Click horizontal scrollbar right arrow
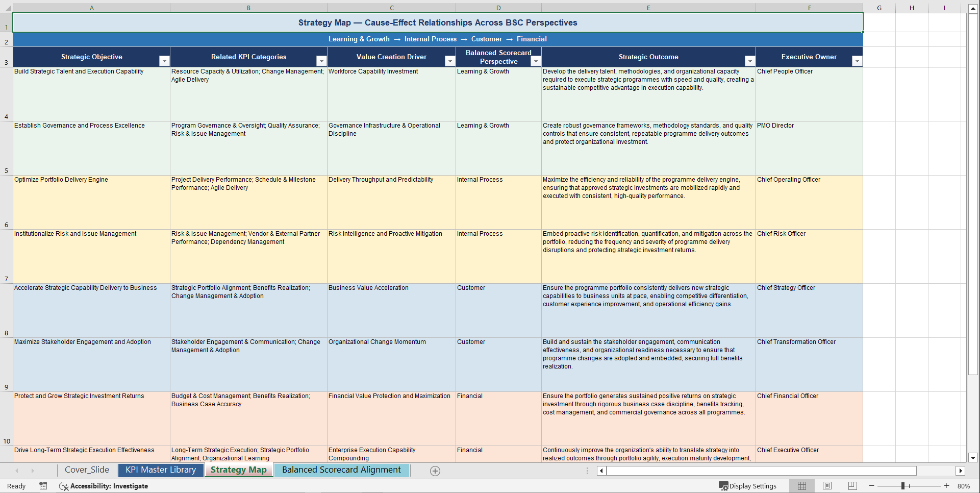 tap(961, 471)
